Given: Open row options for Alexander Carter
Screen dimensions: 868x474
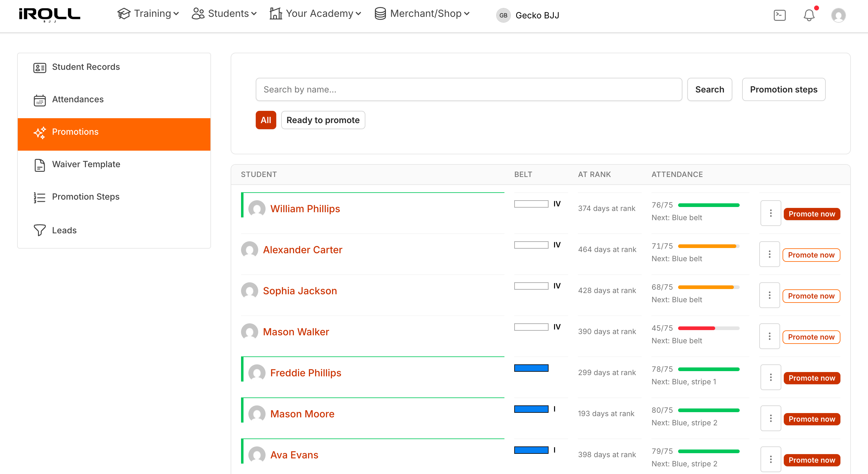Looking at the screenshot, I should 769,254.
